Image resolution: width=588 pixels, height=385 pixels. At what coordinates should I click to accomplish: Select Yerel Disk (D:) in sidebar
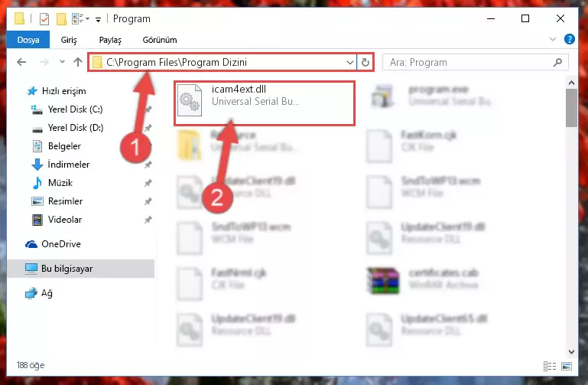pos(76,128)
